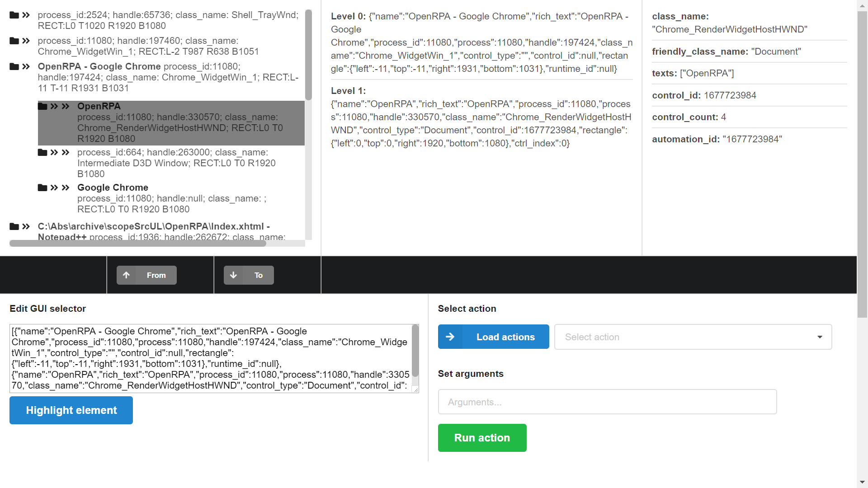The height and width of the screenshot is (488, 868).
Task: Select the Google Chrome child tree item
Action: click(x=171, y=198)
